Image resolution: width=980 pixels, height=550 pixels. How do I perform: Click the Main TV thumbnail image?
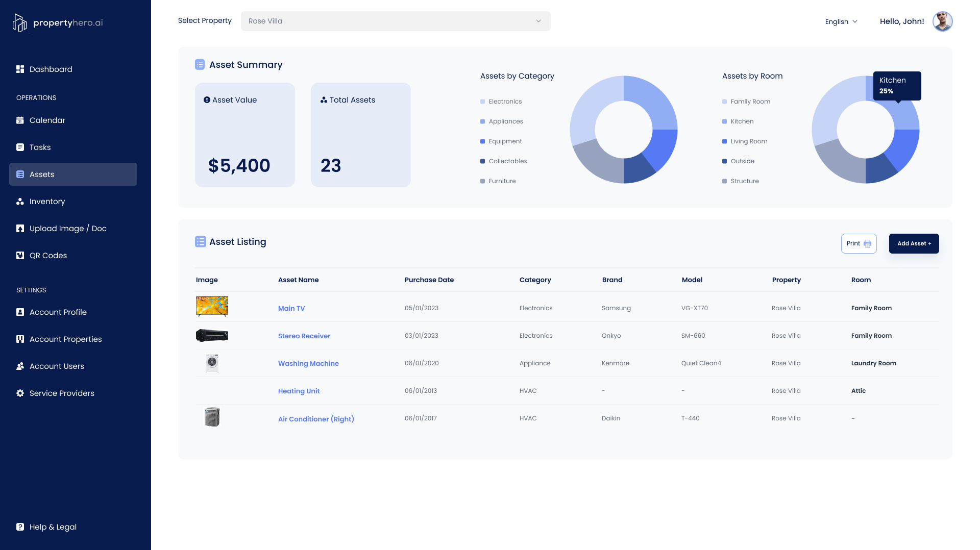(x=212, y=306)
